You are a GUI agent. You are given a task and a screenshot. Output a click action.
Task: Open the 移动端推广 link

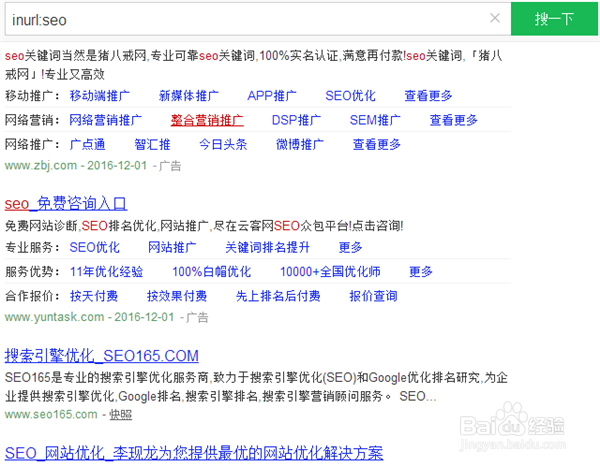[99, 96]
